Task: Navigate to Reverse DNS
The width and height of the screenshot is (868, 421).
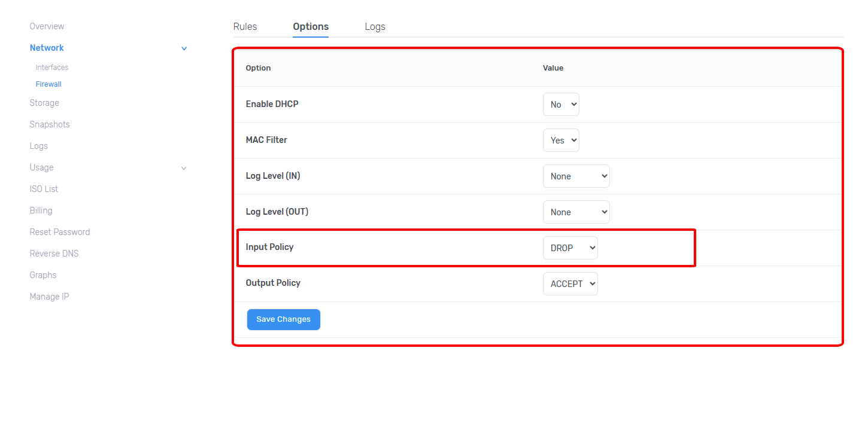Action: (54, 254)
